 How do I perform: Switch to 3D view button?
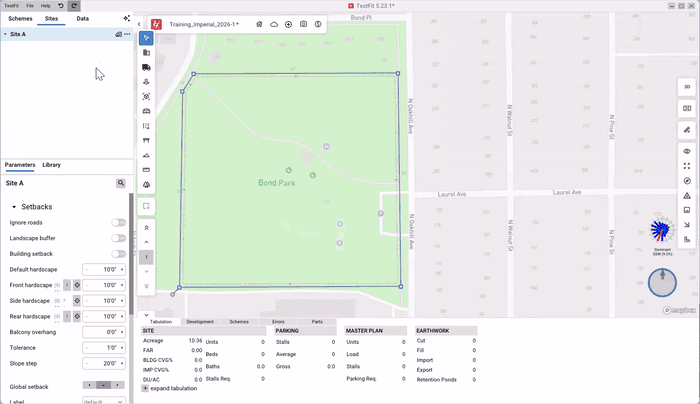point(687,87)
